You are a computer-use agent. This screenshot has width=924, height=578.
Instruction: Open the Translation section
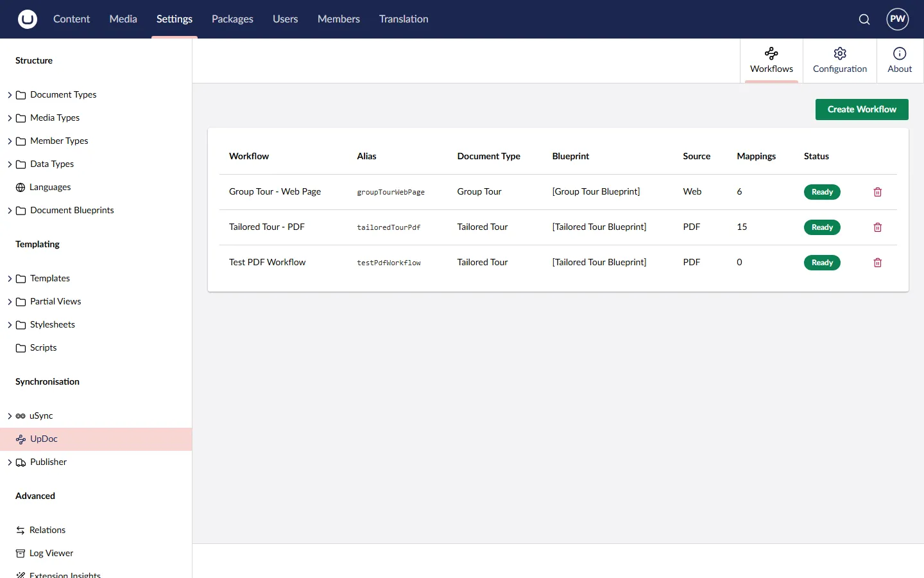point(404,19)
